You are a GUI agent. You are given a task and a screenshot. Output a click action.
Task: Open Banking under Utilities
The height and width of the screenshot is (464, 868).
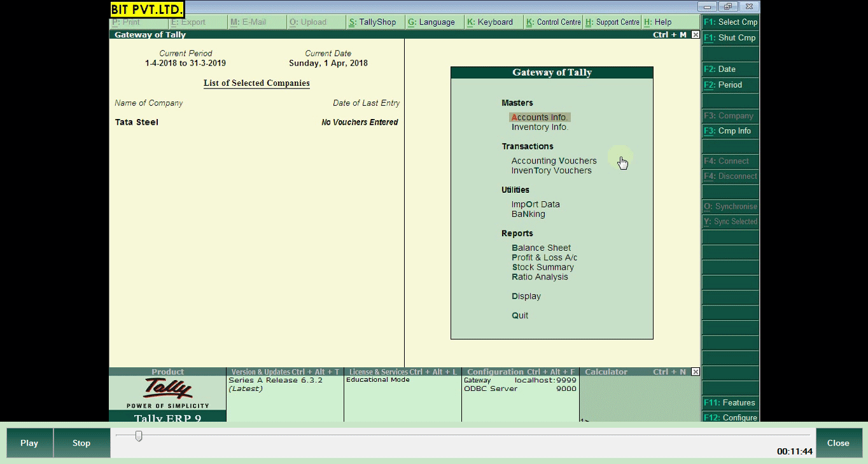click(528, 214)
